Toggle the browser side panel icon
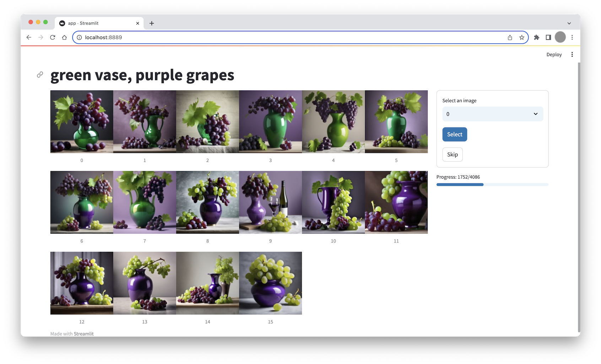This screenshot has height=364, width=601. 548,37
